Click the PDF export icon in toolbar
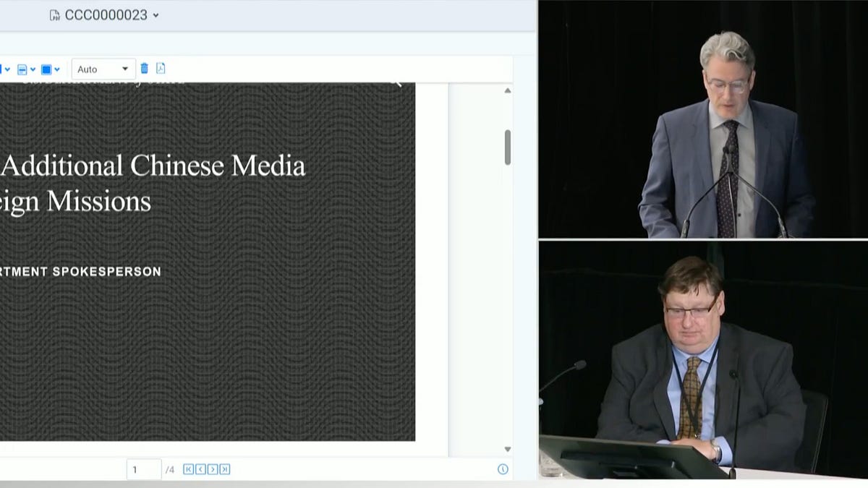 point(161,69)
